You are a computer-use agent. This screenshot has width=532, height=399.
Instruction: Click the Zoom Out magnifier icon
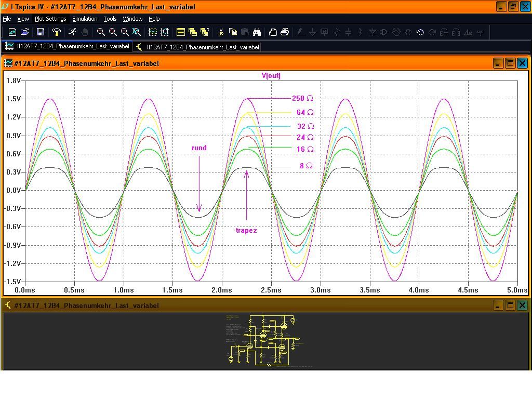click(x=125, y=32)
